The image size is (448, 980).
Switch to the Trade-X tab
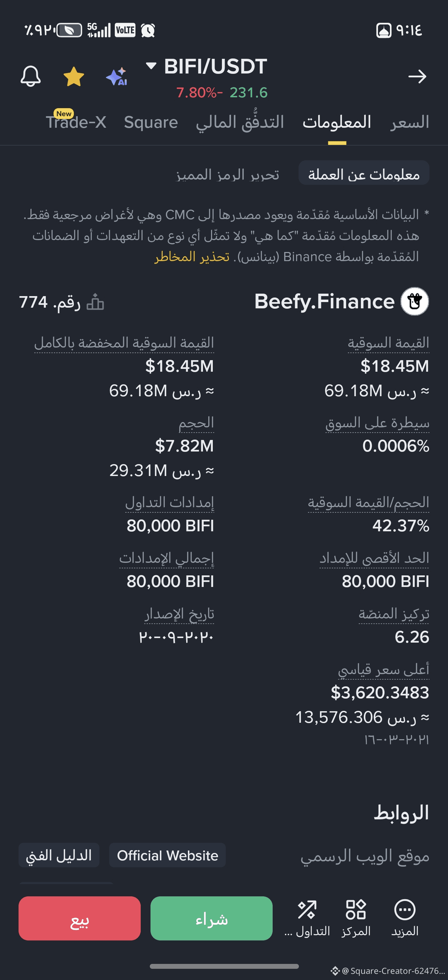[x=76, y=122]
